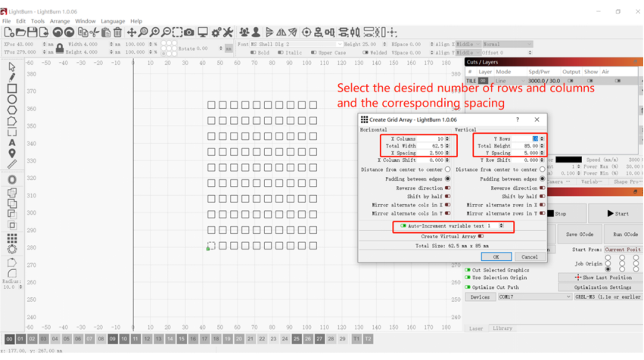
Task: Click the Save GCode button
Action: pos(580,234)
